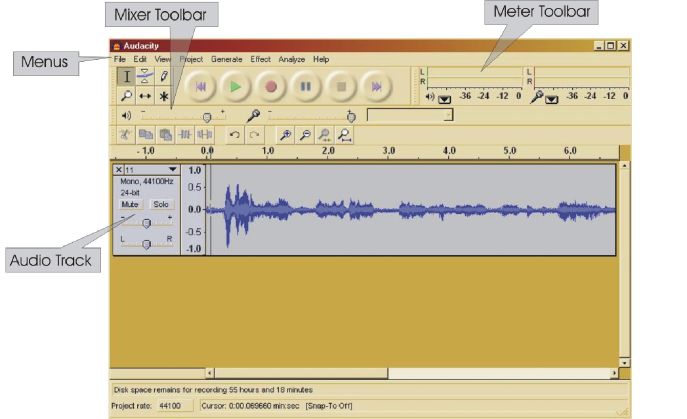687x419 pixels.
Task: Click the meter toolbar speaker icon
Action: pyautogui.click(x=430, y=96)
